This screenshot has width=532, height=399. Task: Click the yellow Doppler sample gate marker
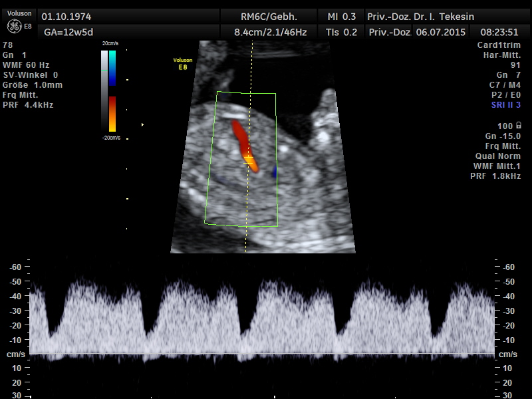click(249, 160)
